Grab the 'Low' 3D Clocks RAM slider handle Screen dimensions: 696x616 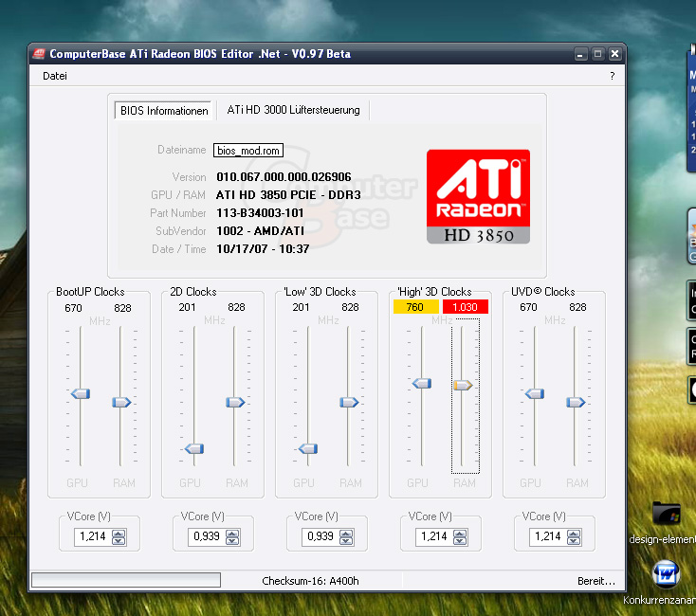pos(349,402)
